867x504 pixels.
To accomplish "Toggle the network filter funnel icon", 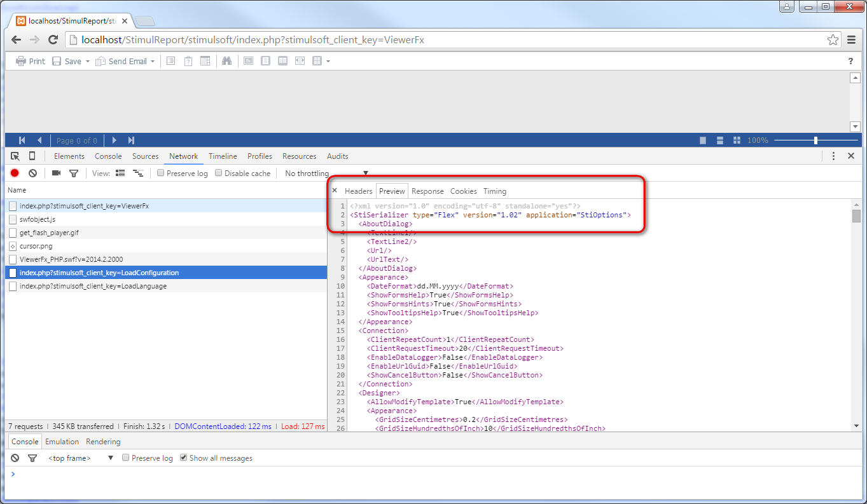I will coord(74,173).
